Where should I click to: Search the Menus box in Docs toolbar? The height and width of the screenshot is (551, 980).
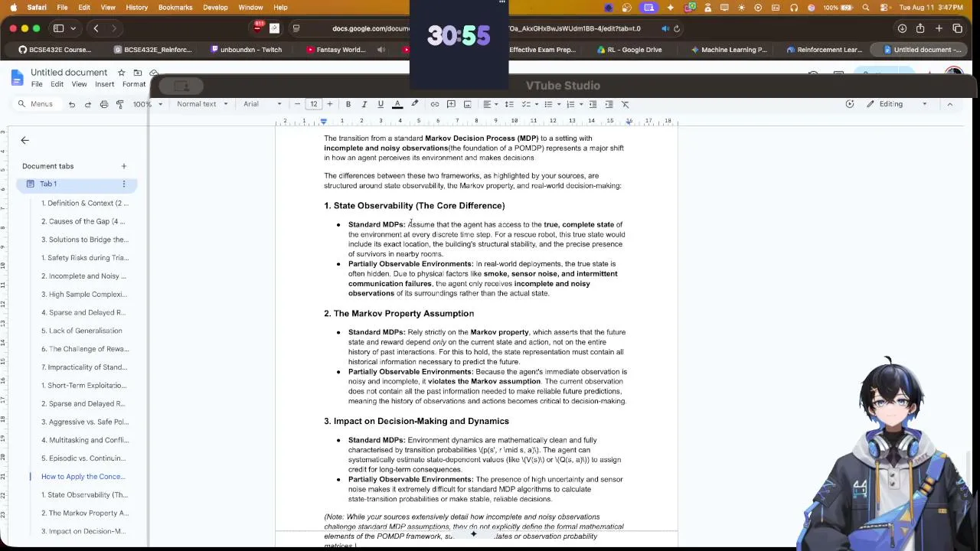37,104
